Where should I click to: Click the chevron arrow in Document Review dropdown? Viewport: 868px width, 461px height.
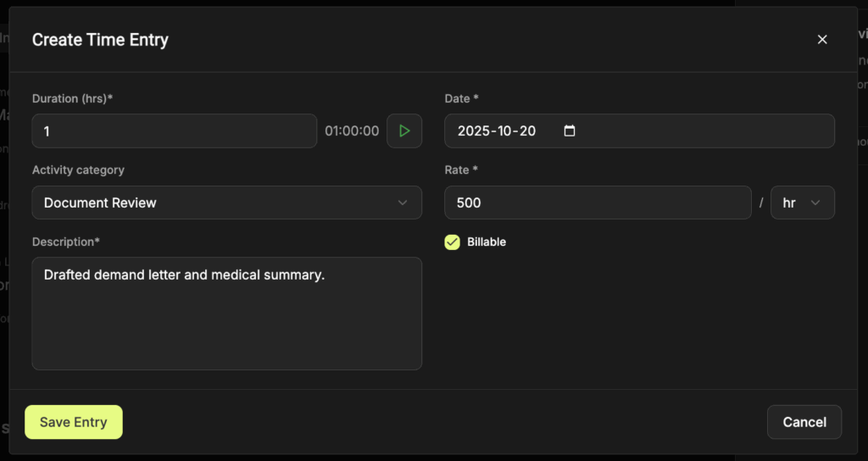coord(403,203)
